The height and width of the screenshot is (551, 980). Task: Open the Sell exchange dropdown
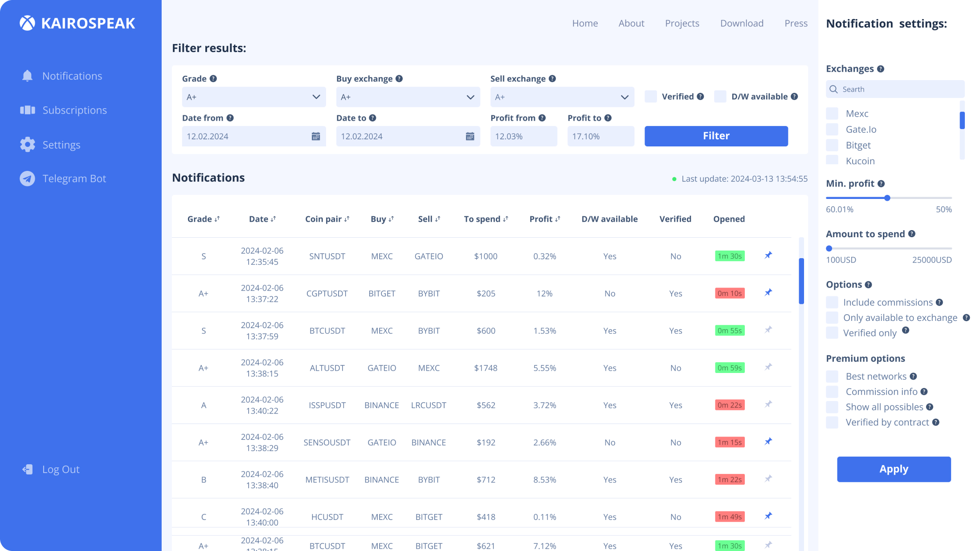click(562, 97)
